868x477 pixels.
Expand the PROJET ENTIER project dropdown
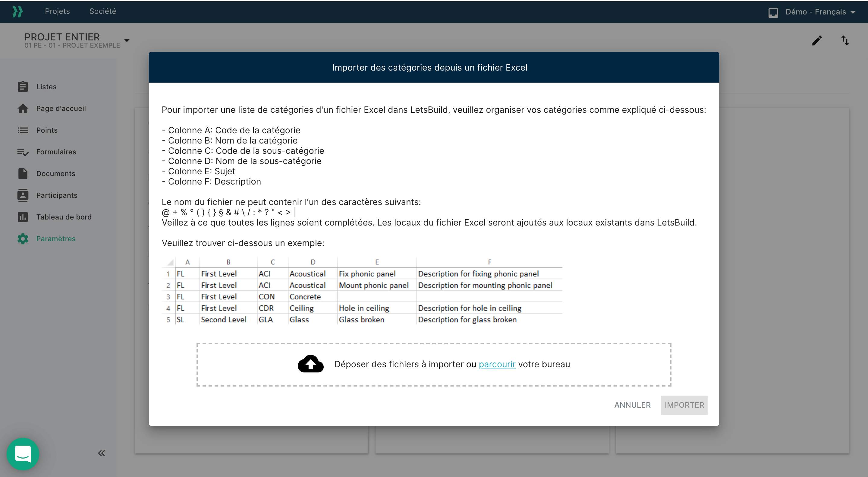click(127, 40)
